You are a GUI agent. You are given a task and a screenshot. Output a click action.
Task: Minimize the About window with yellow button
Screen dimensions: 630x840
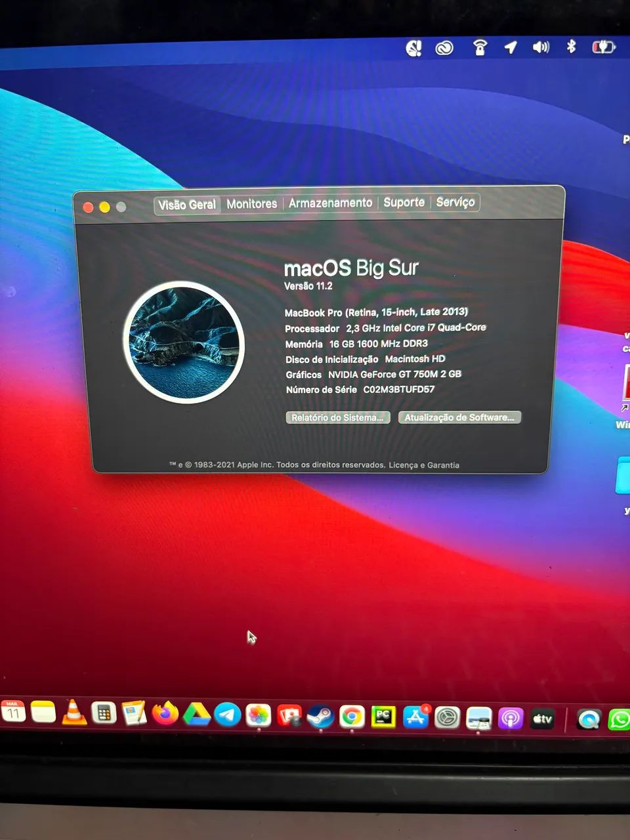tap(104, 207)
